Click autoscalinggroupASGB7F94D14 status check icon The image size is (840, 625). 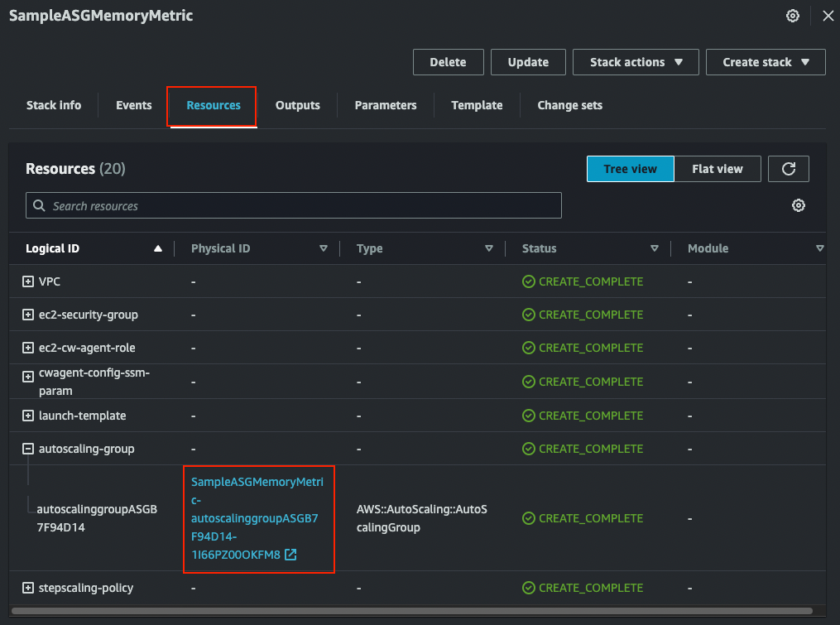click(x=528, y=518)
